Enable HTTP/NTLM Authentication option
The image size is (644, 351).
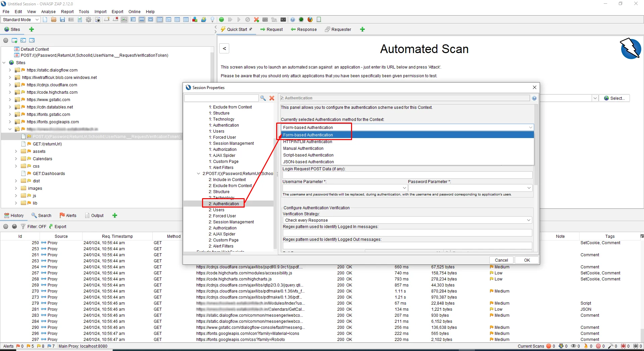(x=307, y=141)
